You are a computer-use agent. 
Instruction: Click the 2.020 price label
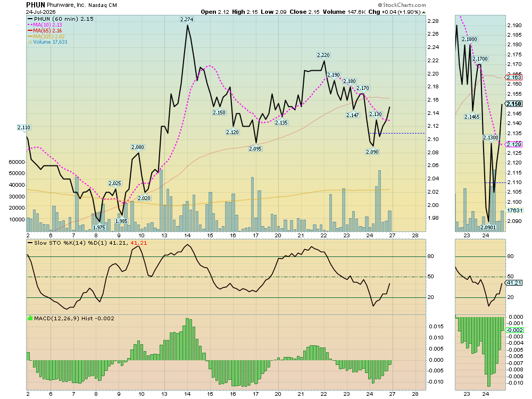pyautogui.click(x=144, y=198)
